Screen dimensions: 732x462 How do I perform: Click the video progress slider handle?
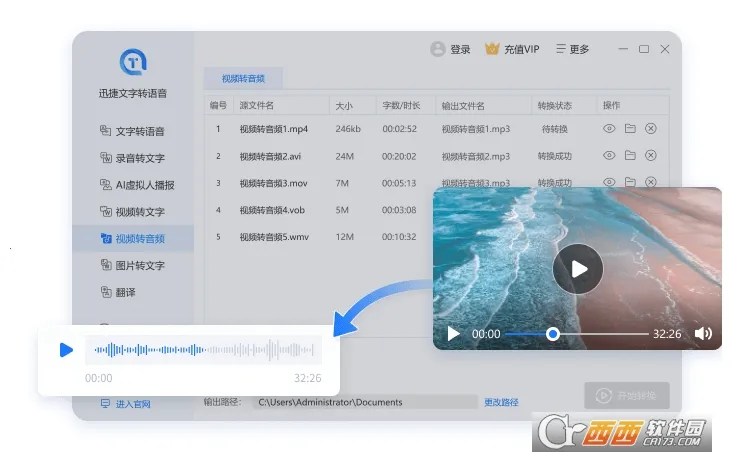click(553, 334)
